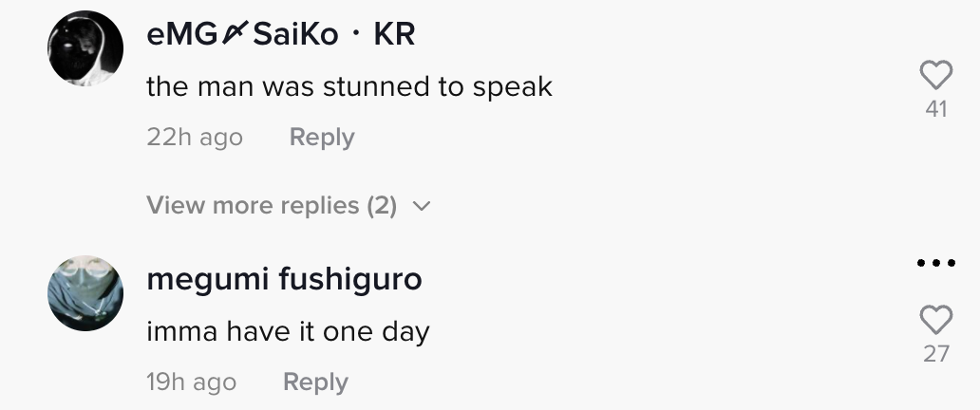Open the three-dot menu on megumi's comment

coord(936,264)
